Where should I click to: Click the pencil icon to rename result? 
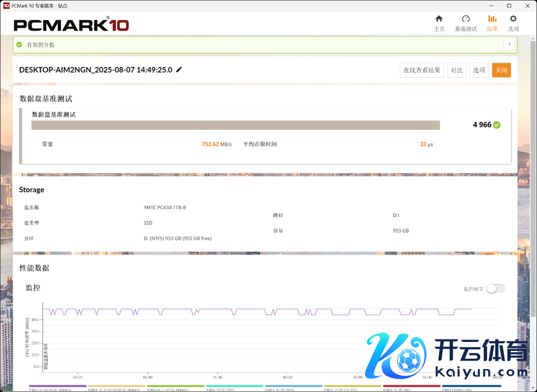(x=179, y=69)
